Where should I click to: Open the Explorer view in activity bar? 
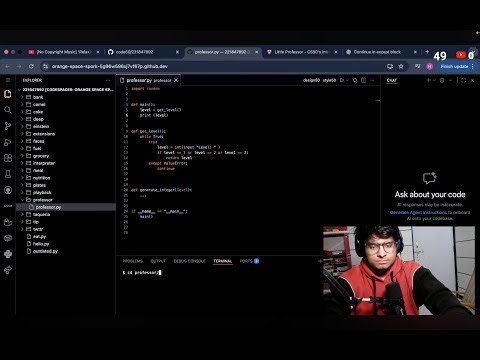[8, 94]
